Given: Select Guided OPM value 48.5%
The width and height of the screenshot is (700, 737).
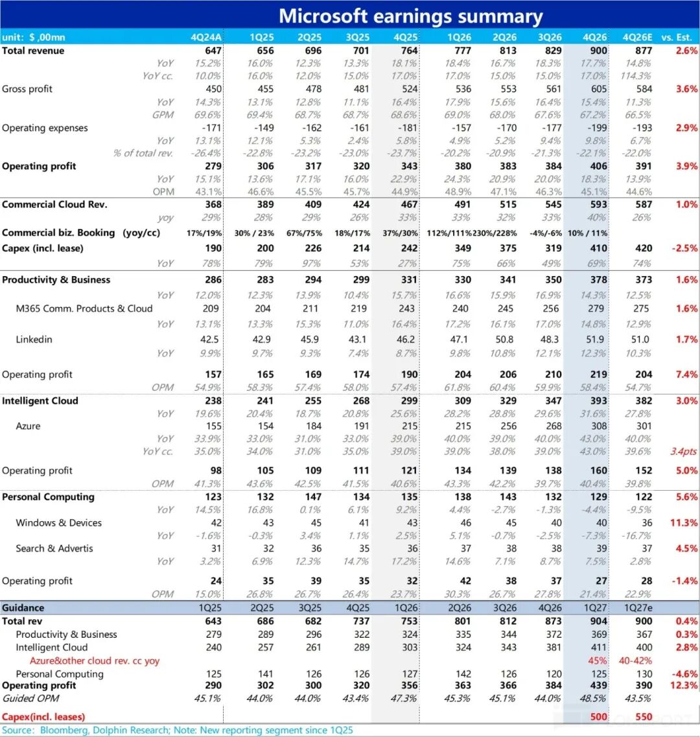Looking at the screenshot, I should 593,699.
